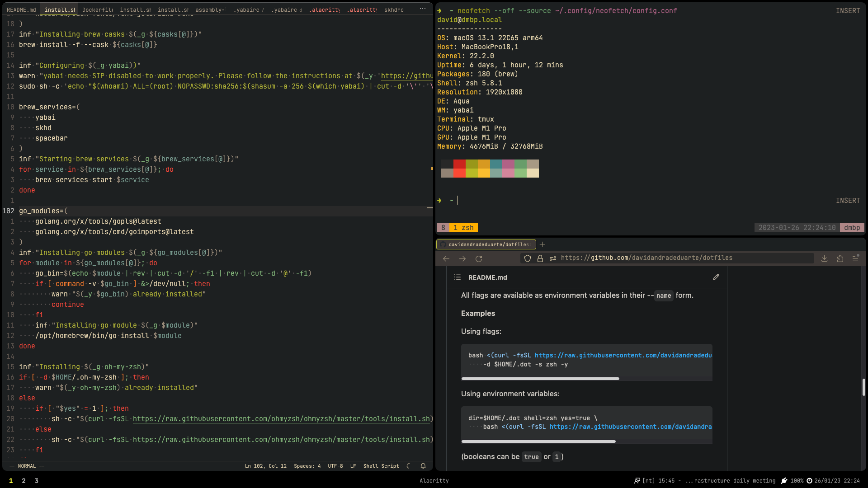Switch to yabai space 3
868x488 pixels.
37,481
